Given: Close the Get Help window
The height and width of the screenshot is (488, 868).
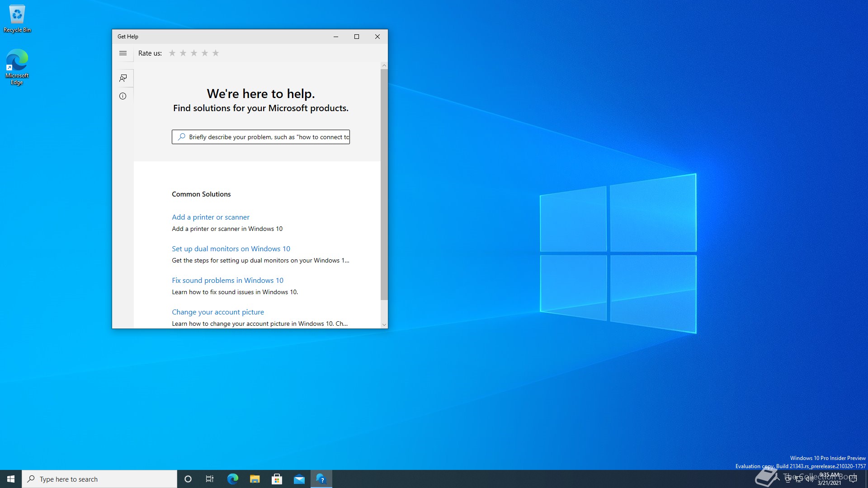Looking at the screenshot, I should 377,37.
